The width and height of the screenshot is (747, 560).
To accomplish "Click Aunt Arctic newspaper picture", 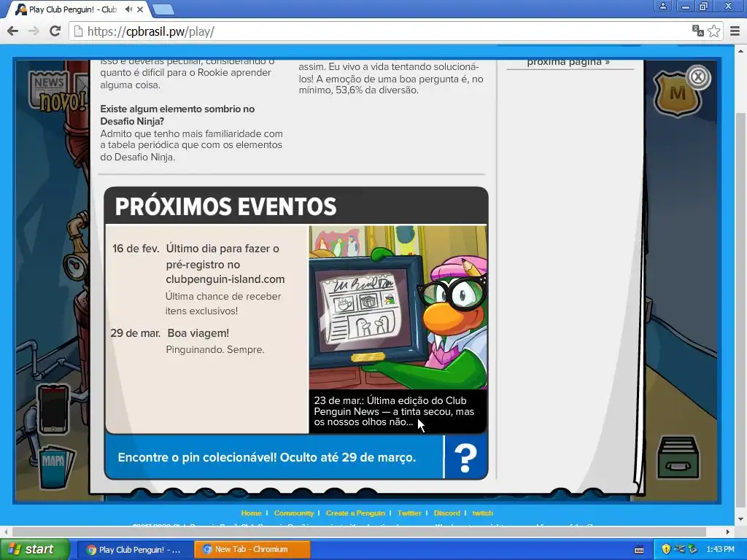I will coord(398,307).
